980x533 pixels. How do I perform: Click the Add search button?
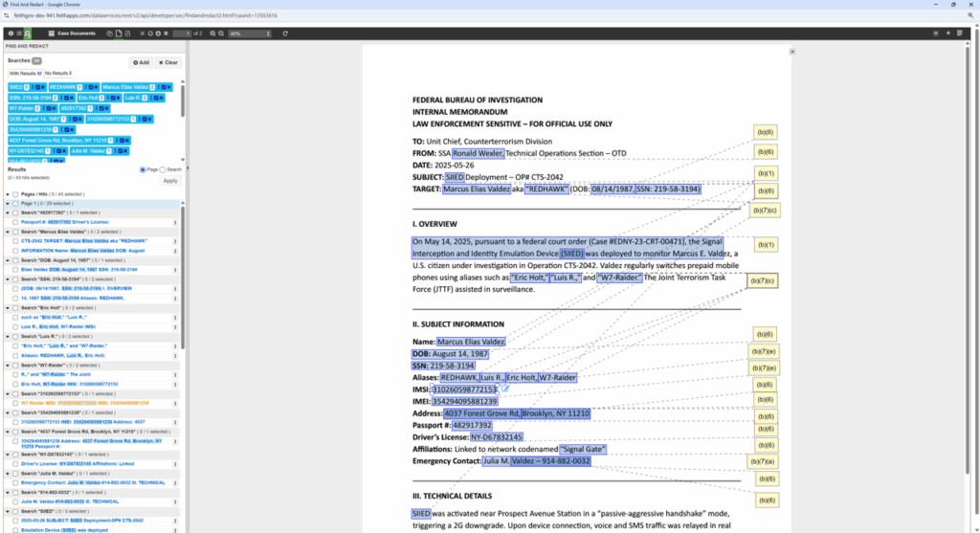coord(142,62)
